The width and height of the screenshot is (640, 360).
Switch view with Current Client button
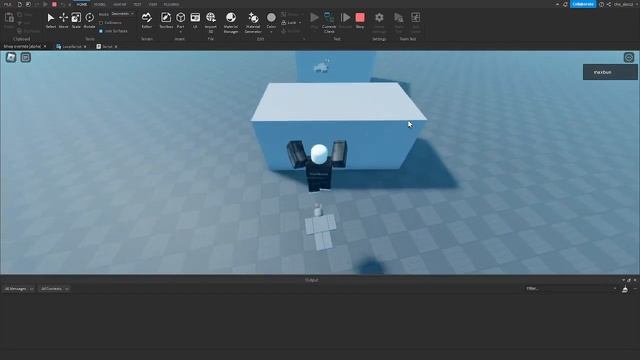(x=329, y=22)
